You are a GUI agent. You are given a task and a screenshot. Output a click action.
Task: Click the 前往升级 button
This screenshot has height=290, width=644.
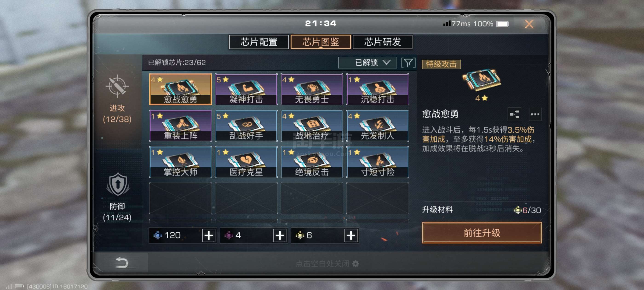pyautogui.click(x=481, y=233)
